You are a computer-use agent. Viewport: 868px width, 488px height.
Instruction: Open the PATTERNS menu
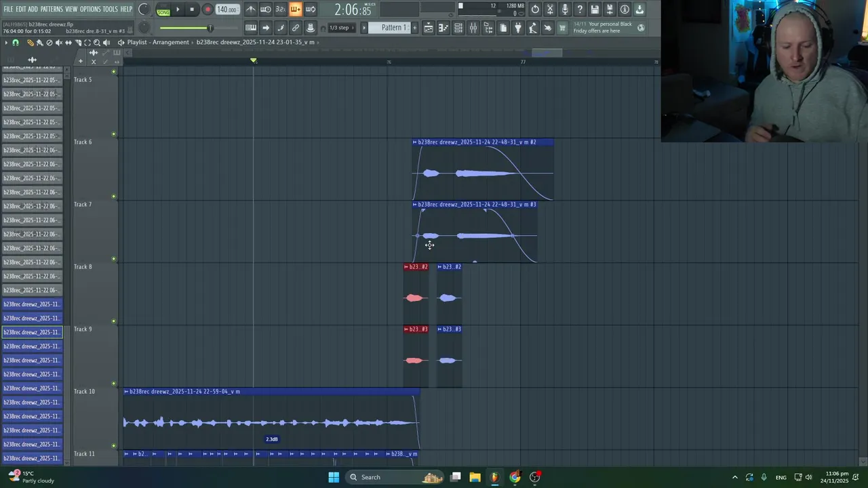(x=52, y=9)
